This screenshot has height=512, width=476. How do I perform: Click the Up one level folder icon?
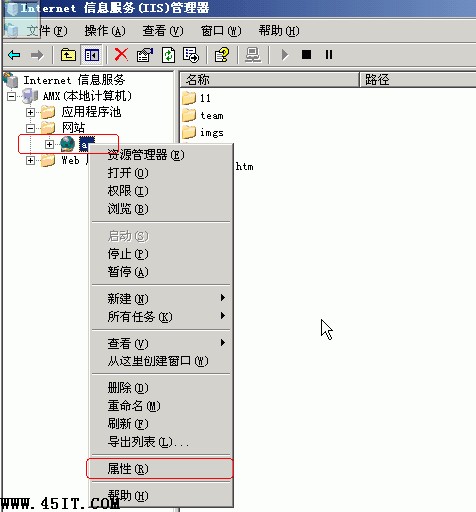(x=68, y=55)
